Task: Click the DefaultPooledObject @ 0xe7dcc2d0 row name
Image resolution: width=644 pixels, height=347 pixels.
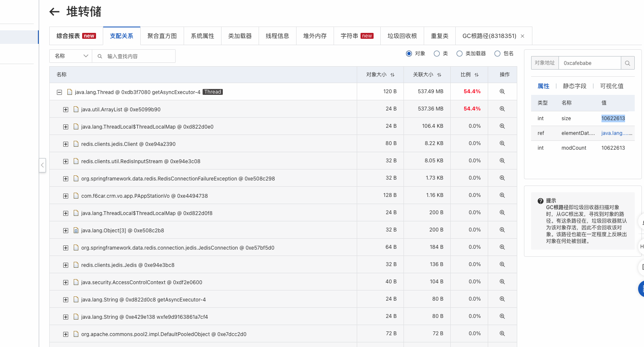Action: point(164,334)
